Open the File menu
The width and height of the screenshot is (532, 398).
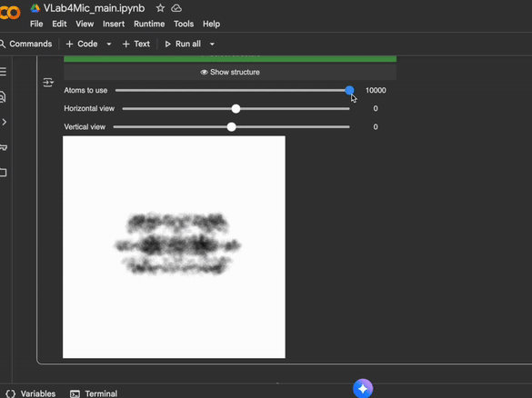tap(36, 24)
